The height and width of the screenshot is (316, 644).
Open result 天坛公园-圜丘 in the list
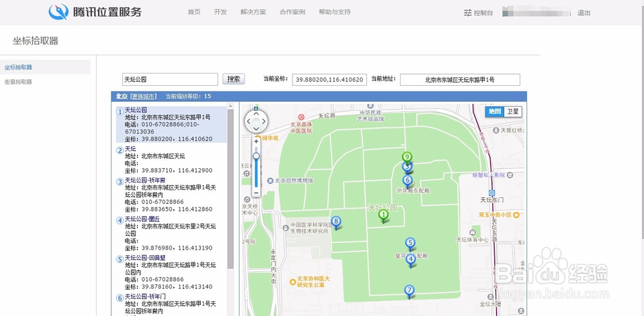pos(142,219)
